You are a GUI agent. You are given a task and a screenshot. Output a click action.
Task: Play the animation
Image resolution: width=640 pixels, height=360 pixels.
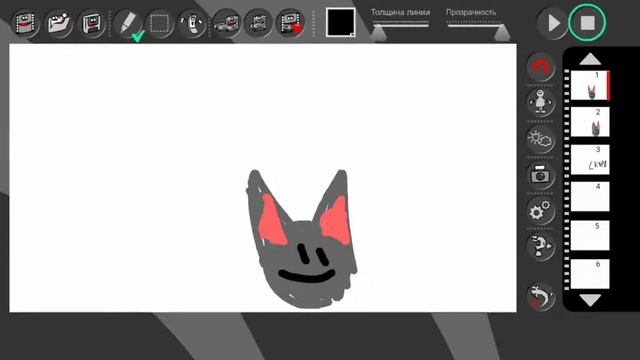tap(552, 23)
